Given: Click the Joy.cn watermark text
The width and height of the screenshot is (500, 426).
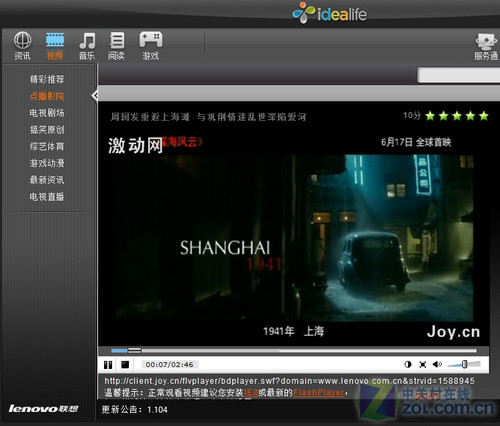Looking at the screenshot, I should [x=453, y=332].
